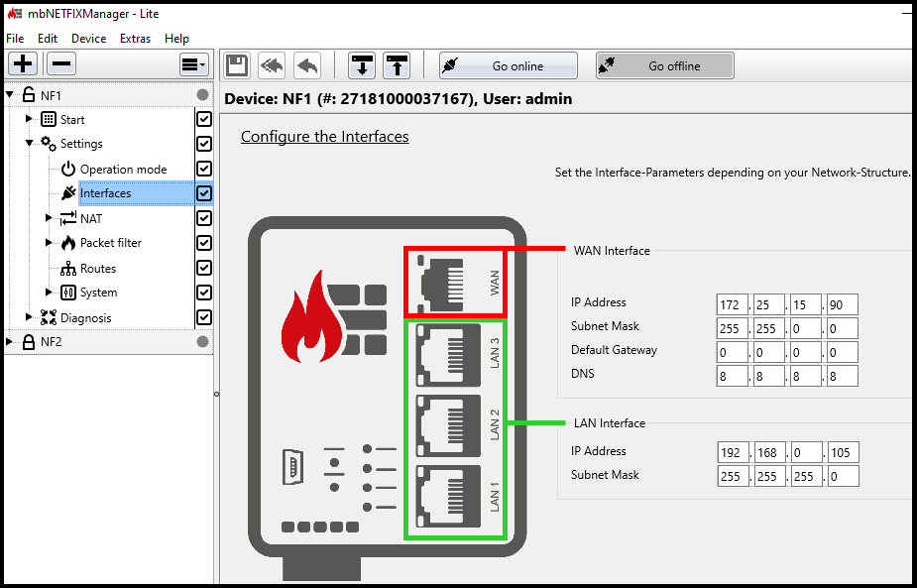Click the Routes network tree icon
Screen dimensions: 917x588
pyautogui.click(x=68, y=269)
